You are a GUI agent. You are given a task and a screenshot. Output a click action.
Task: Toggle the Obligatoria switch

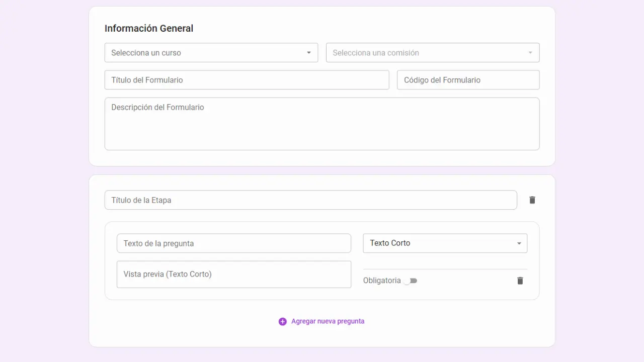pyautogui.click(x=411, y=281)
